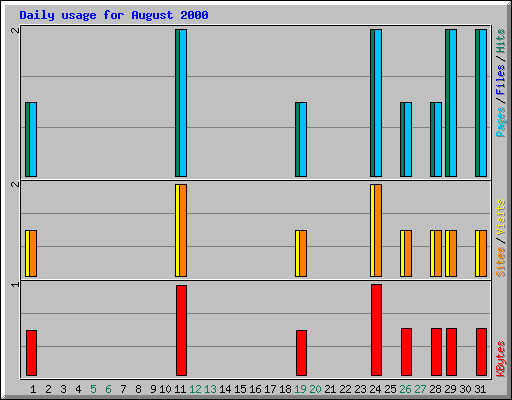Image resolution: width=512 pixels, height=400 pixels.
Task: Click the cyan Pages bar for day 11
Action: 183,103
